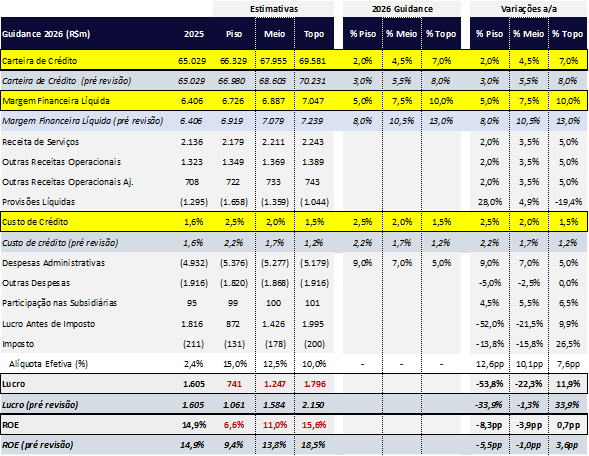Click the 2026 Guidance group header
Image resolution: width=589 pixels, height=456 pixels.
(402, 9)
